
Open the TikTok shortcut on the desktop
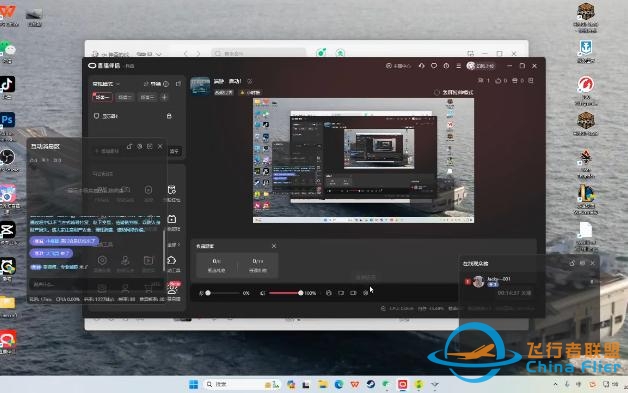tap(7, 84)
